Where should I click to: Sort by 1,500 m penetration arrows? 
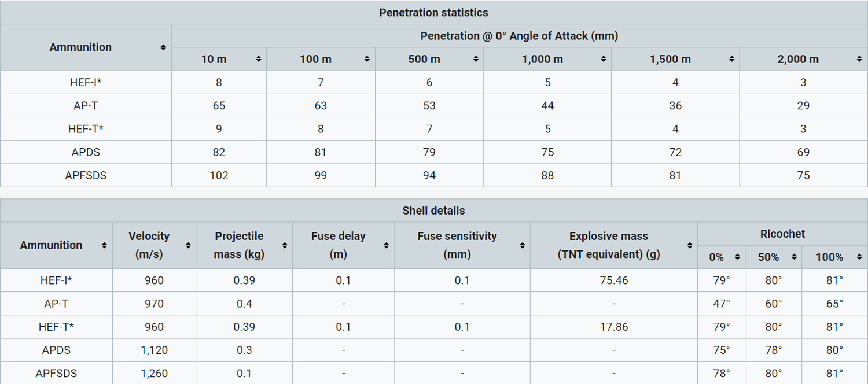tap(731, 59)
